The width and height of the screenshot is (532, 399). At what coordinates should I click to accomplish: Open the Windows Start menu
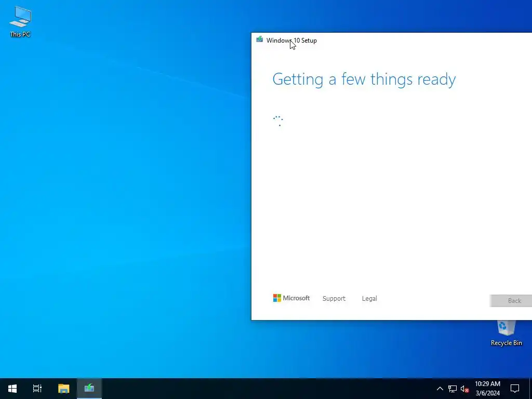(x=12, y=389)
